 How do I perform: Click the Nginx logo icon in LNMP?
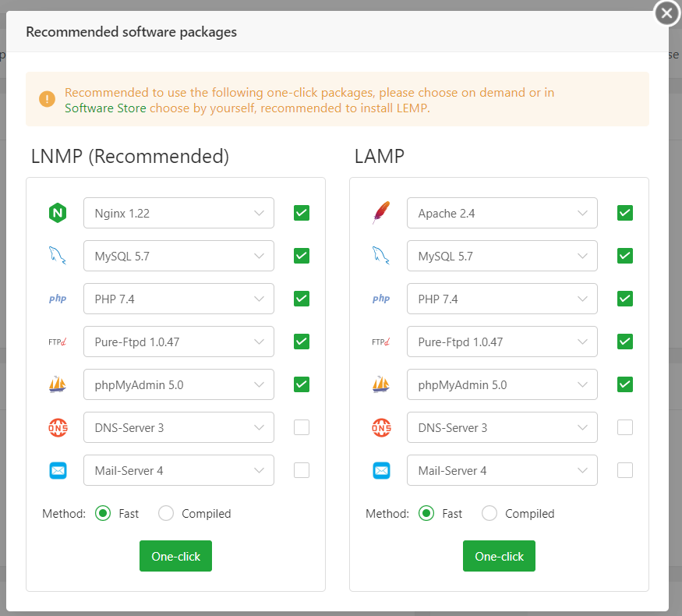pyautogui.click(x=58, y=213)
